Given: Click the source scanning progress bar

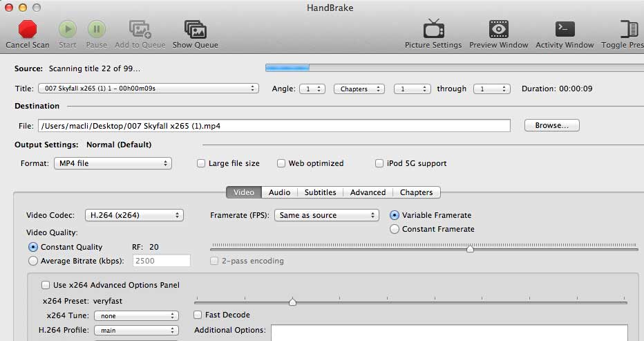Looking at the screenshot, I should pyautogui.click(x=455, y=68).
